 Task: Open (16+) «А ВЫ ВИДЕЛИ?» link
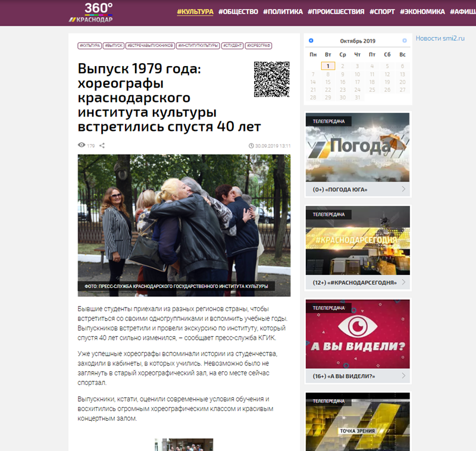tap(344, 376)
